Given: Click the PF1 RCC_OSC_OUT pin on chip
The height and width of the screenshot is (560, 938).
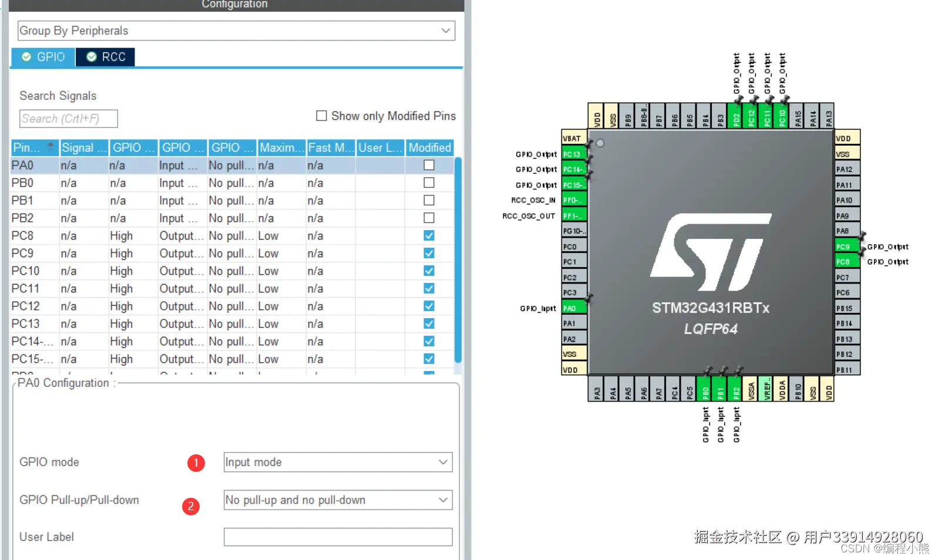Looking at the screenshot, I should pos(574,215).
